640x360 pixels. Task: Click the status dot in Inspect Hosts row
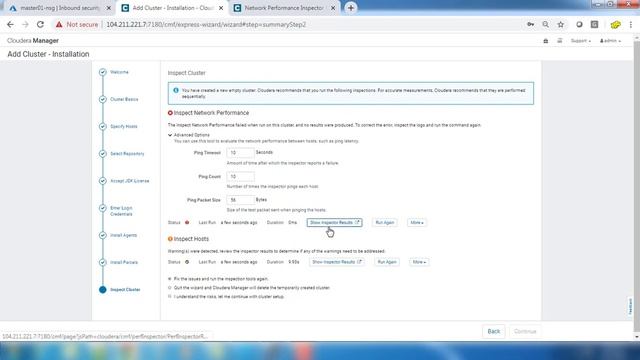[187, 262]
